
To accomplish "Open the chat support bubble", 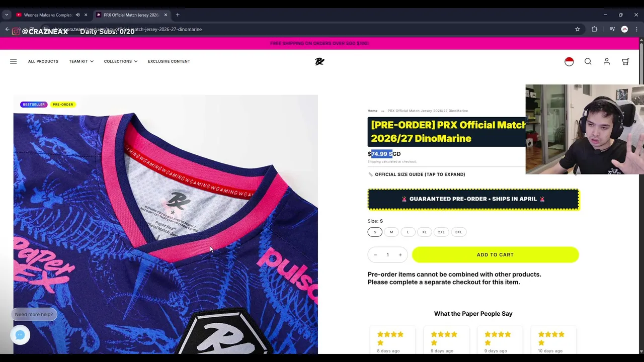I will [20, 335].
